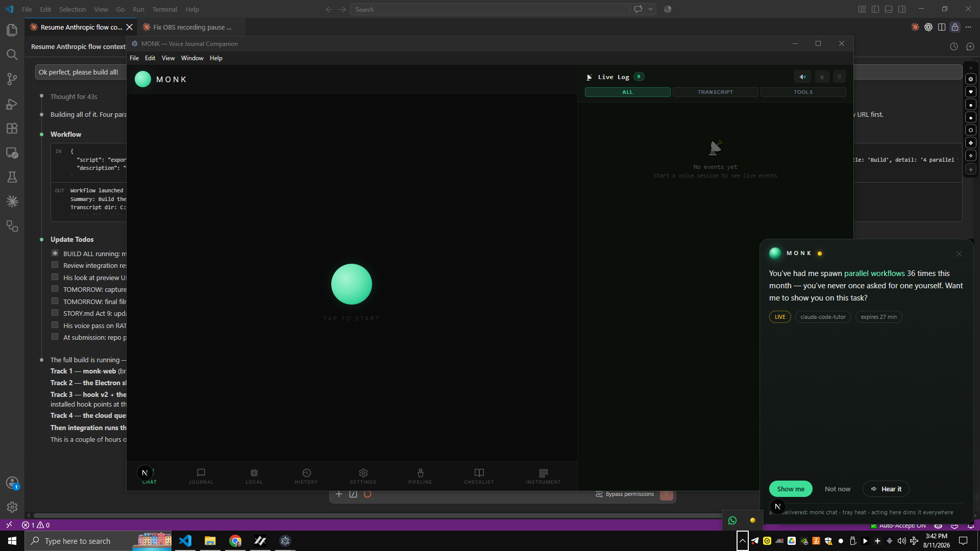Open the More Actions ellipsis in editor
The width and height of the screenshot is (980, 551).
coord(968,27)
